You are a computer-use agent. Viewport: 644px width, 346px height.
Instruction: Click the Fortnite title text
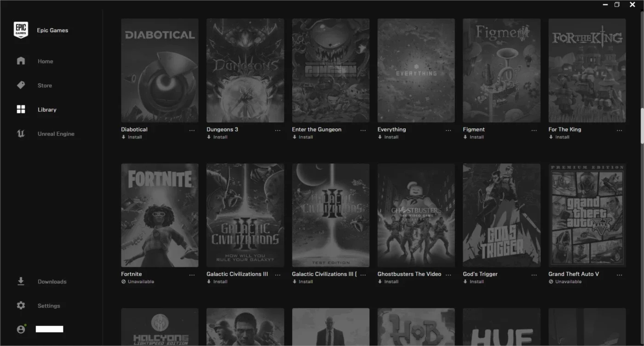[132, 274]
